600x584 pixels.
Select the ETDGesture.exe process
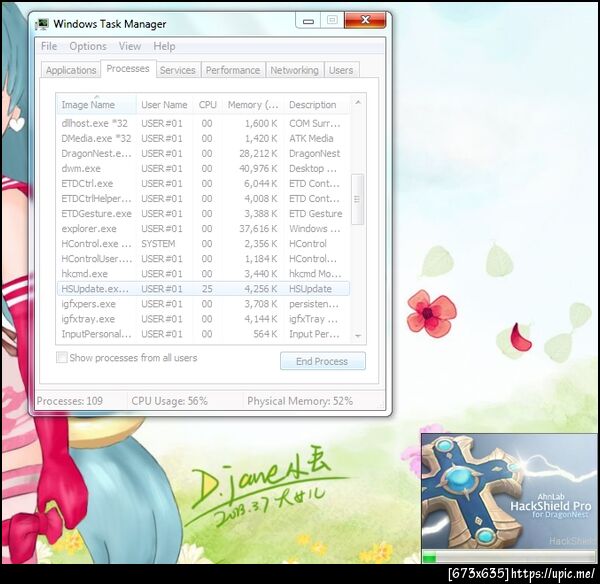[x=203, y=214]
